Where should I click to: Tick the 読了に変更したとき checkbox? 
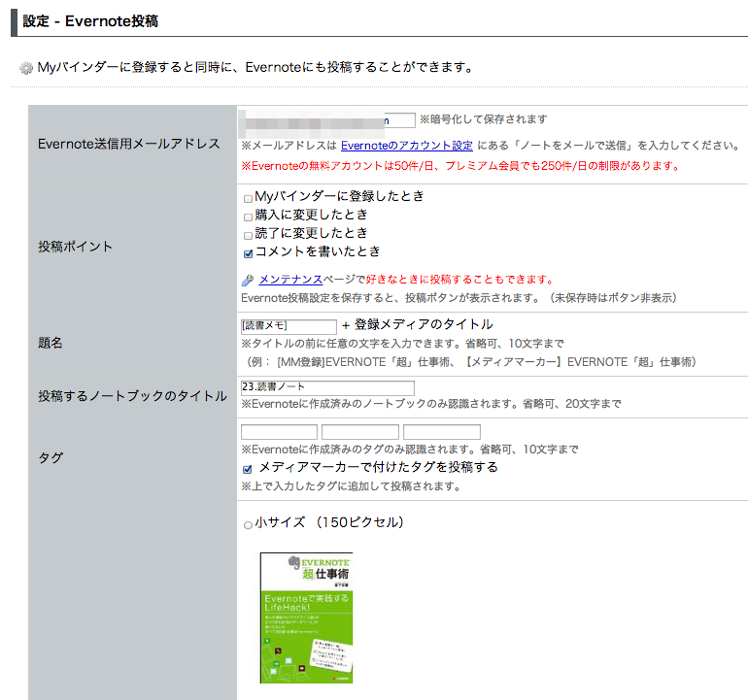coord(248,235)
